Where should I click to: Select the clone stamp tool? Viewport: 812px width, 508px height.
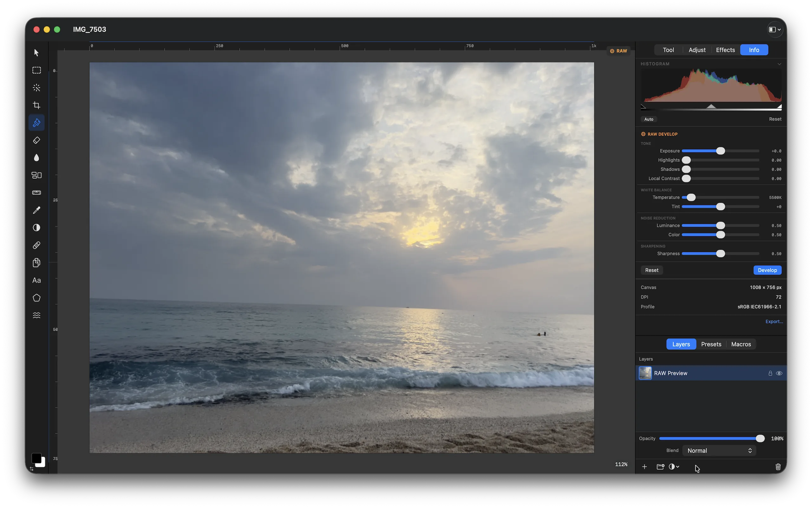[36, 263]
